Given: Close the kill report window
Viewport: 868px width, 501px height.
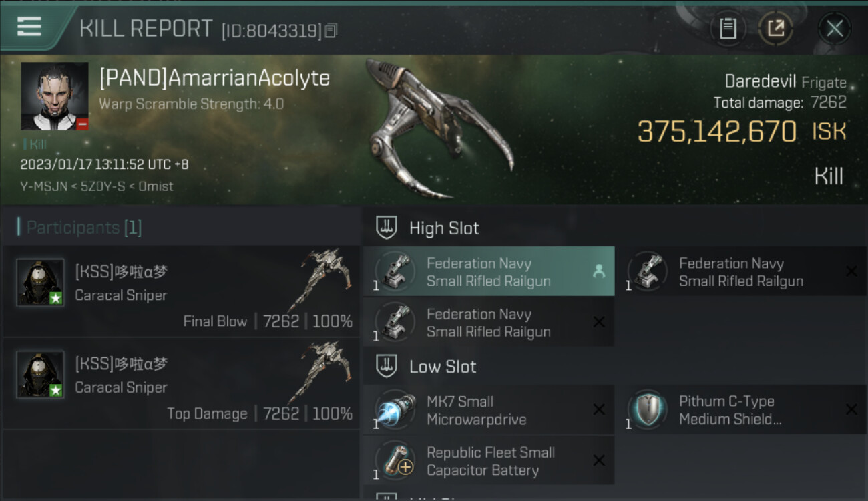Looking at the screenshot, I should point(835,29).
